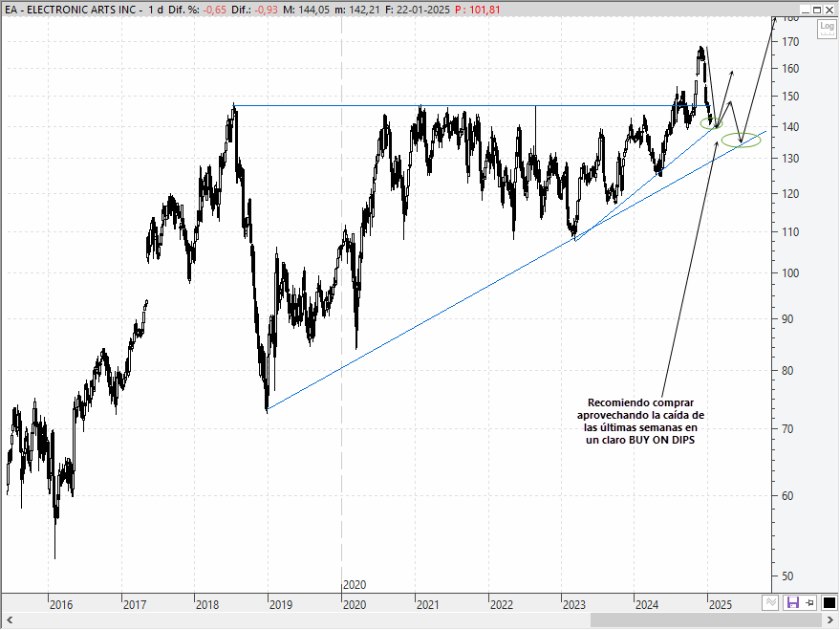The width and height of the screenshot is (840, 630).
Task: Click the "1 d" timeframe label
Action: coord(156,10)
